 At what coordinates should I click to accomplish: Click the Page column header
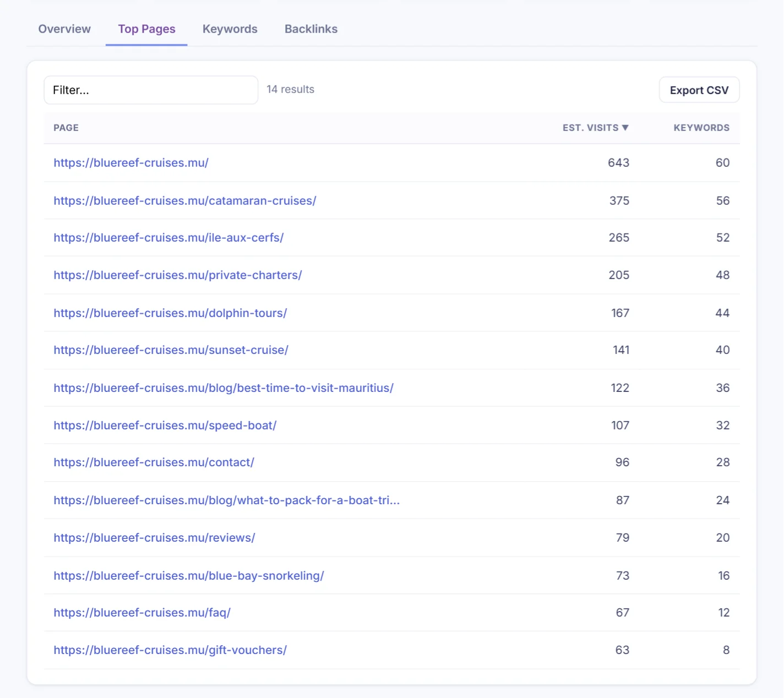tap(66, 128)
